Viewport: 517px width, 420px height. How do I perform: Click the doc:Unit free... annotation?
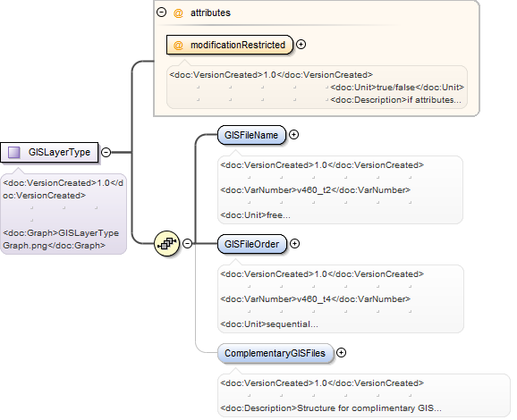(255, 215)
